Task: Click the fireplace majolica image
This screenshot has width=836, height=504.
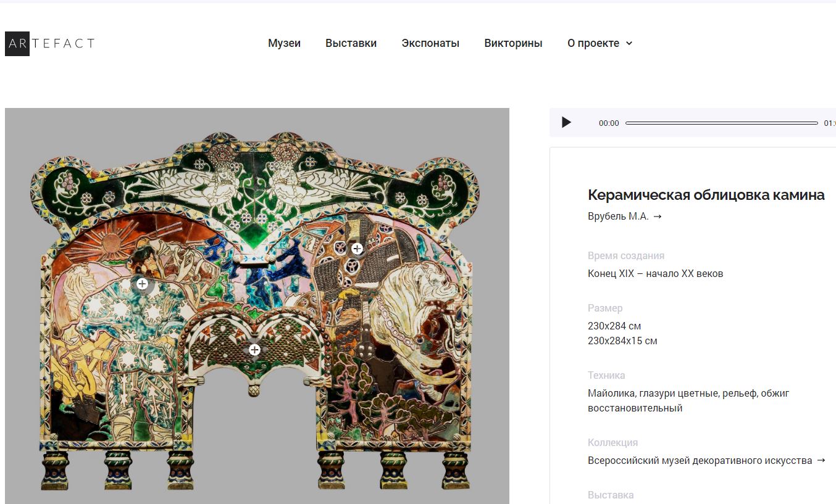Action: click(257, 185)
